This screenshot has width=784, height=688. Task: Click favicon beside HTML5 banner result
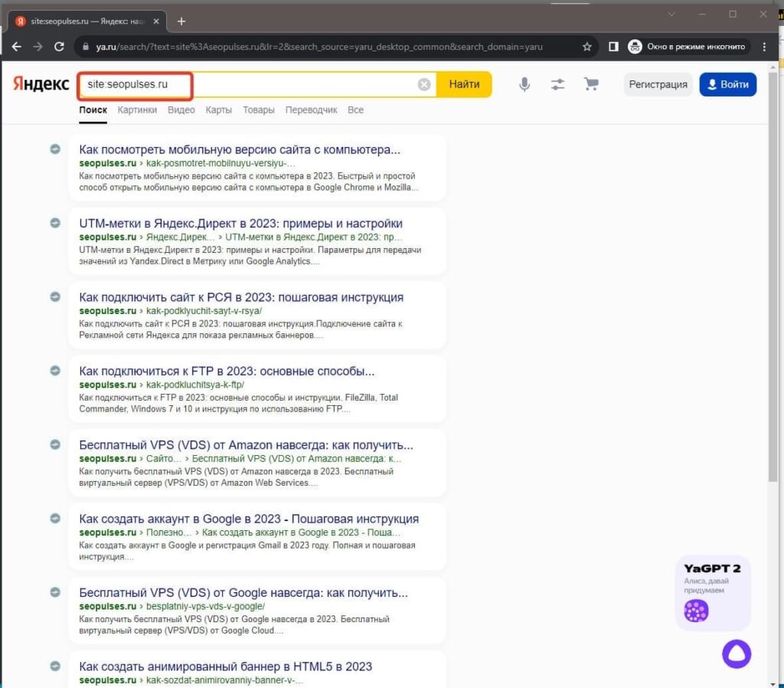coord(55,666)
